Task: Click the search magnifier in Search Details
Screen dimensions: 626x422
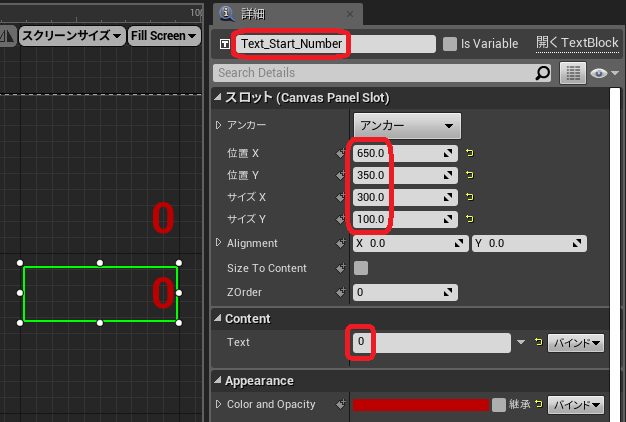Action: (542, 73)
